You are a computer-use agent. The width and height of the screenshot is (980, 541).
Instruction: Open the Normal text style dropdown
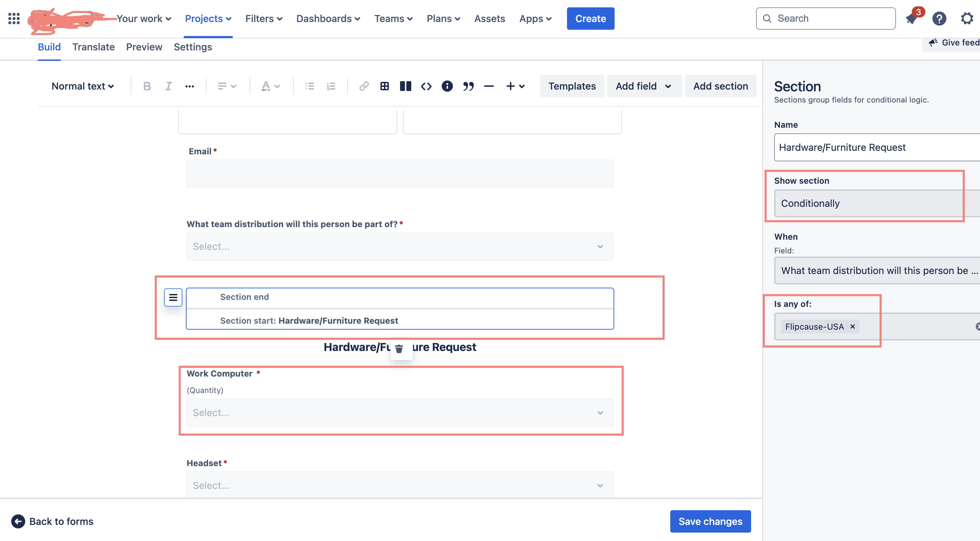pos(83,86)
